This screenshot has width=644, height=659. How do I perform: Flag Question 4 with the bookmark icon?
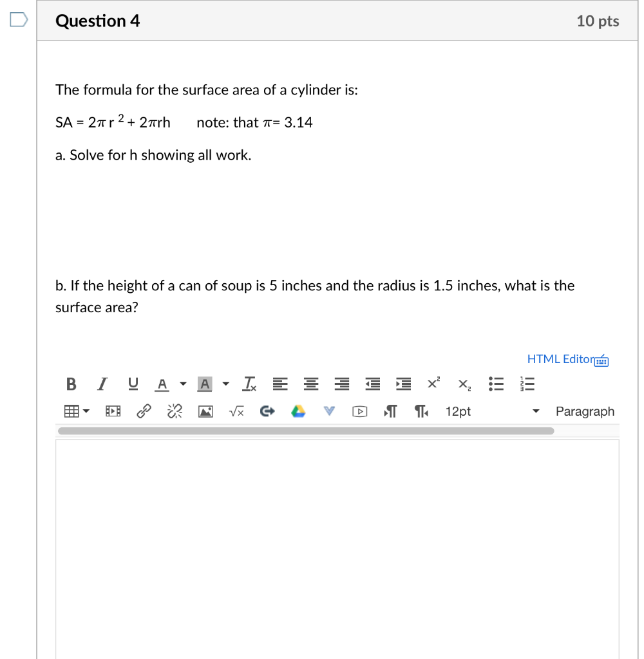(x=19, y=20)
